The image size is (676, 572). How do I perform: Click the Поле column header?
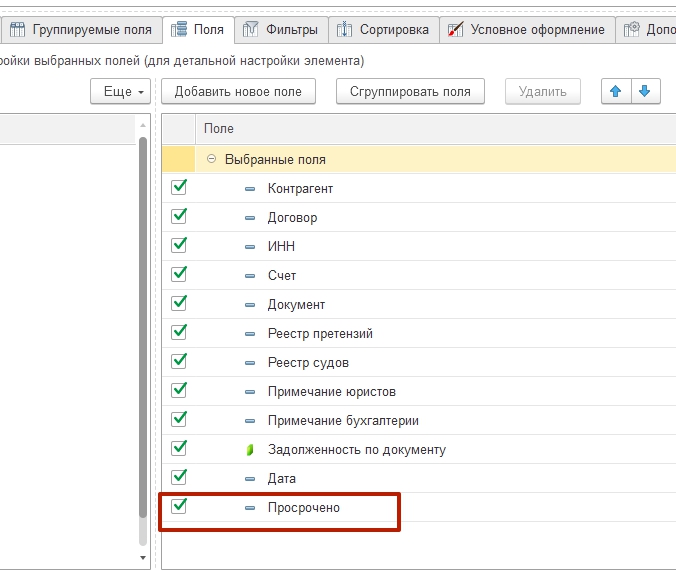coord(219,129)
